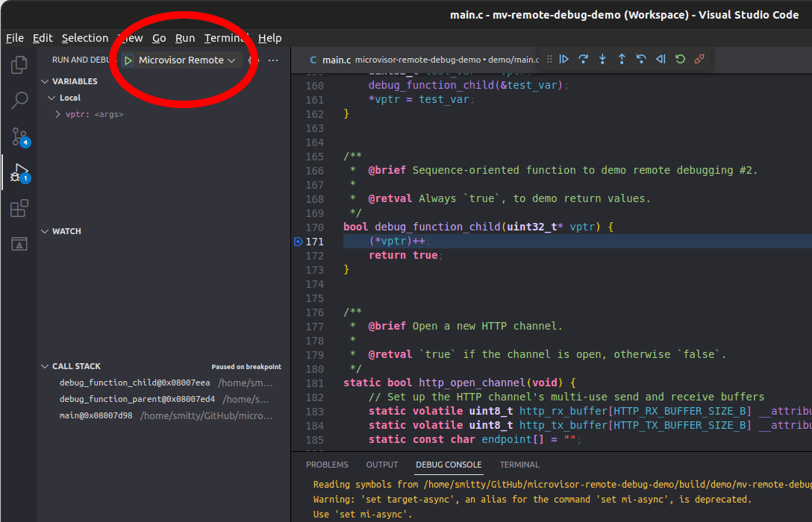Screen dimensions: 812x522
Task: Open the Search view
Action: click(x=19, y=100)
